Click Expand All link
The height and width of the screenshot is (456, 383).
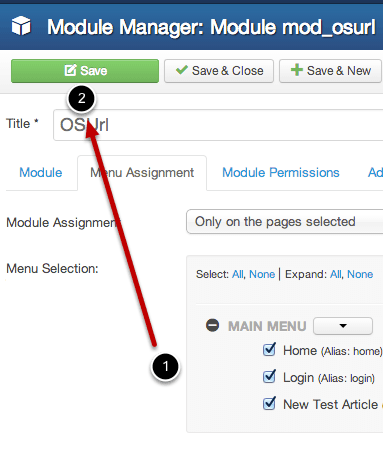pyautogui.click(x=336, y=274)
